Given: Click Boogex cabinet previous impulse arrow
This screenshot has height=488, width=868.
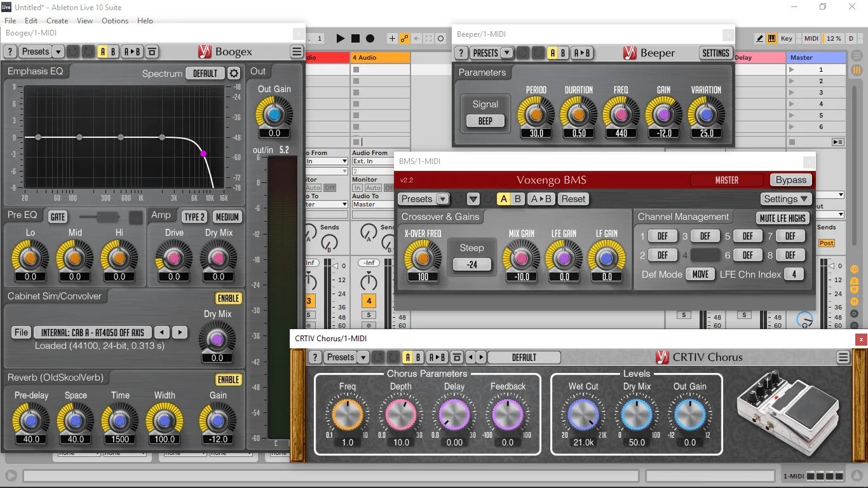Looking at the screenshot, I should 163,332.
